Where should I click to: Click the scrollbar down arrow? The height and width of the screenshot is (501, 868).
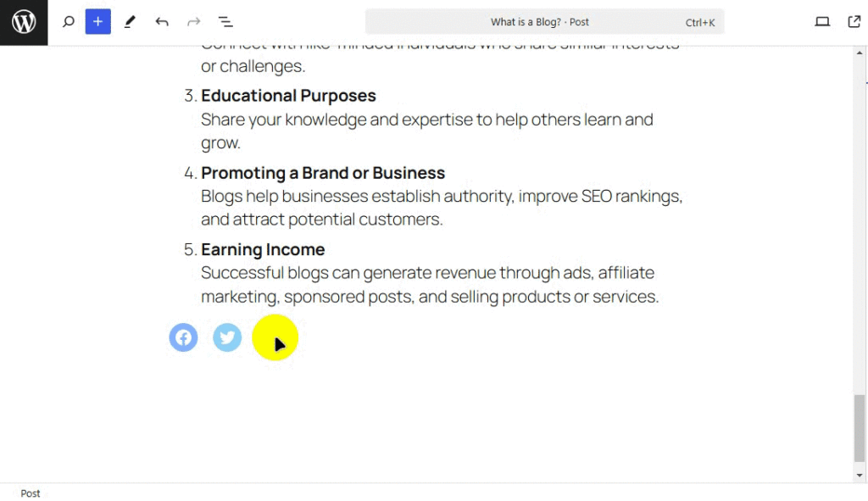pos(860,476)
